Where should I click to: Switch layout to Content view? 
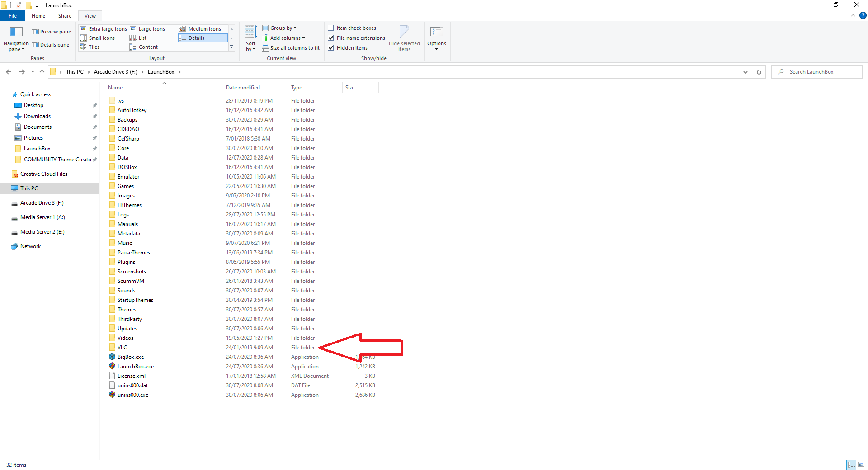144,47
